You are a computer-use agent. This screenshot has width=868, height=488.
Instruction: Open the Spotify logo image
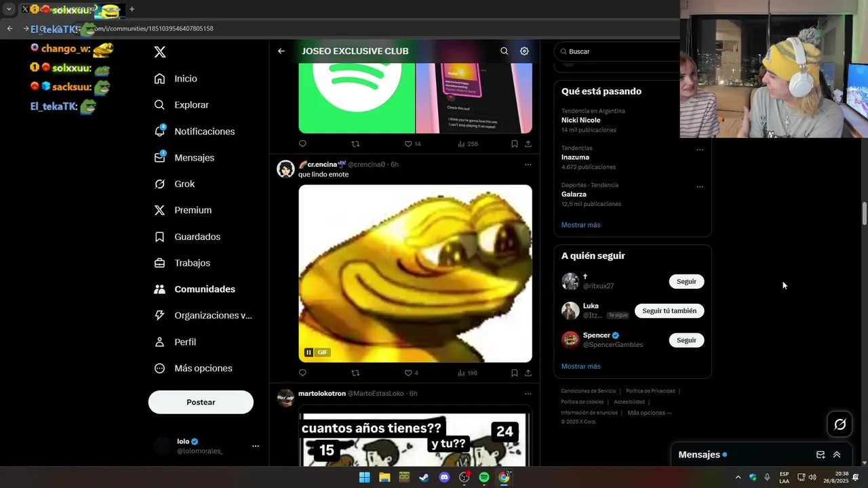357,98
